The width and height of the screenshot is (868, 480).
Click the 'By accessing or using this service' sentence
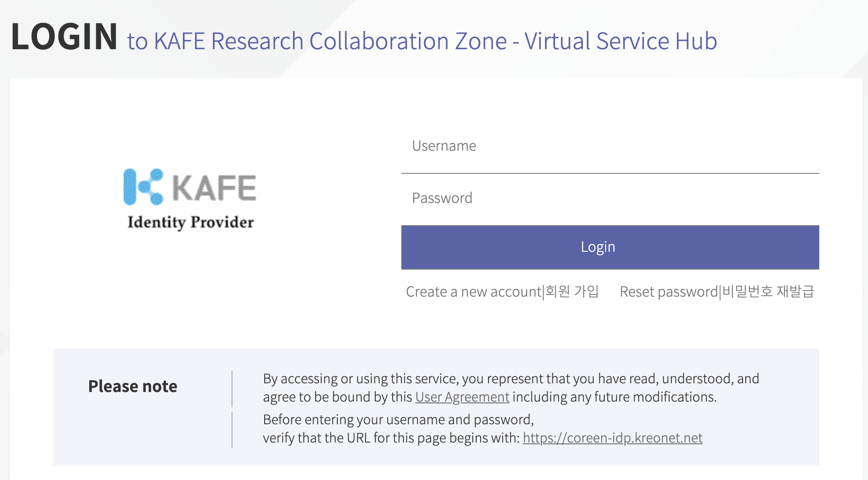[511, 379]
